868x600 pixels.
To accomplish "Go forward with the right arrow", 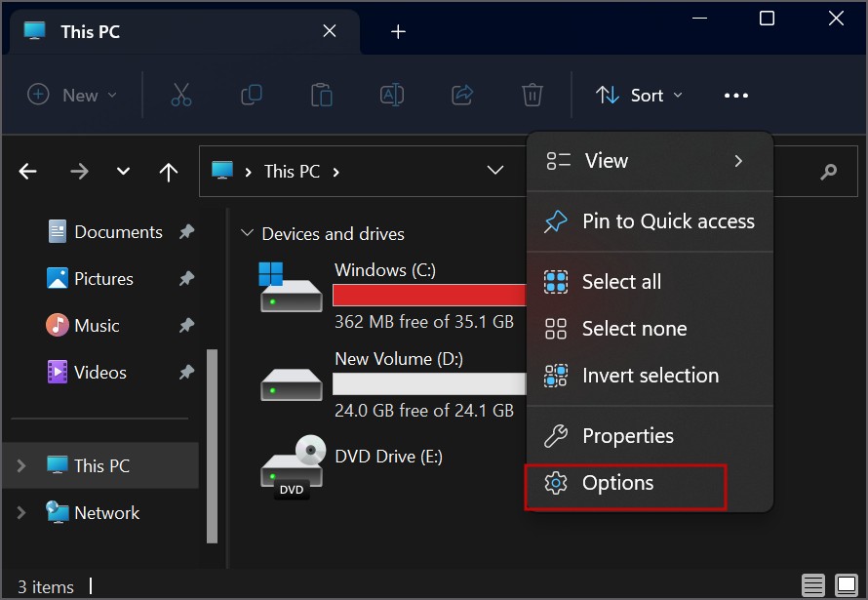I will (79, 172).
